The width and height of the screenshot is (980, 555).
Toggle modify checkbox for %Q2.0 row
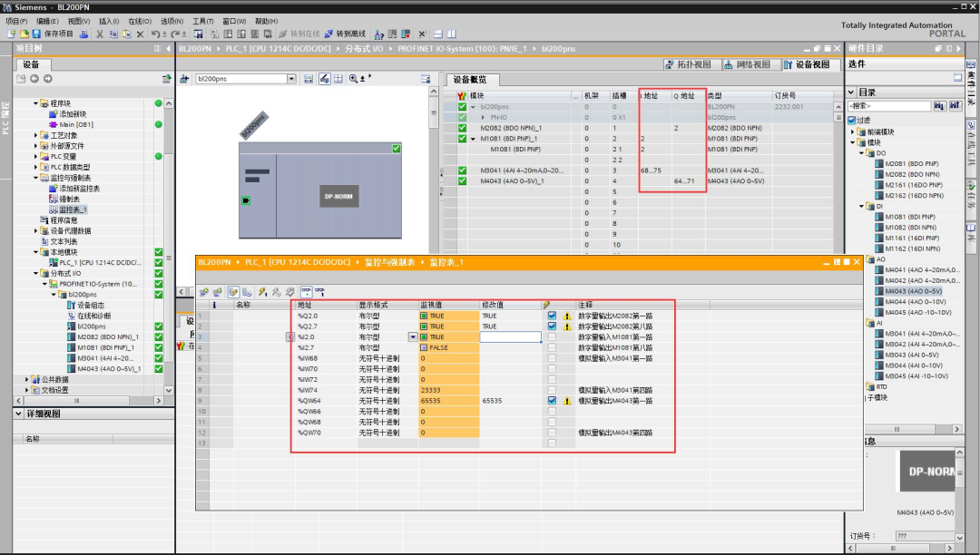tap(552, 316)
